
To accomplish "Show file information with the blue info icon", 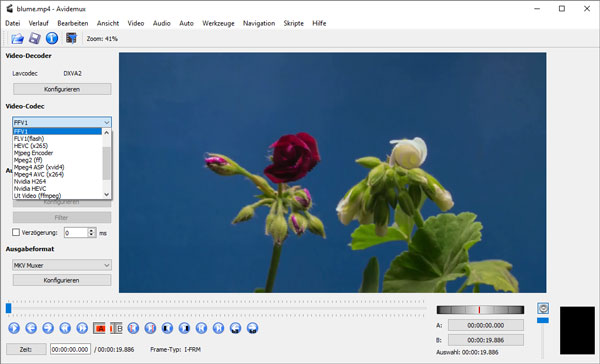I will click(x=52, y=38).
